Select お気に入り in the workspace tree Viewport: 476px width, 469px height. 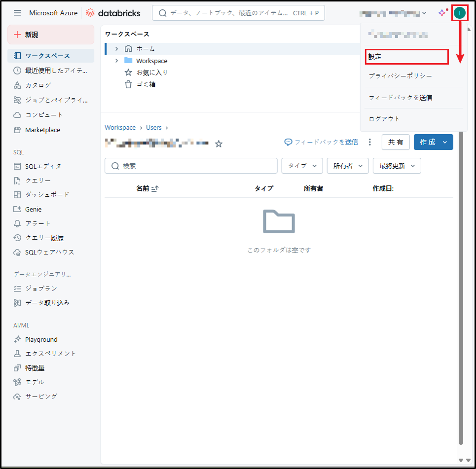pos(152,72)
